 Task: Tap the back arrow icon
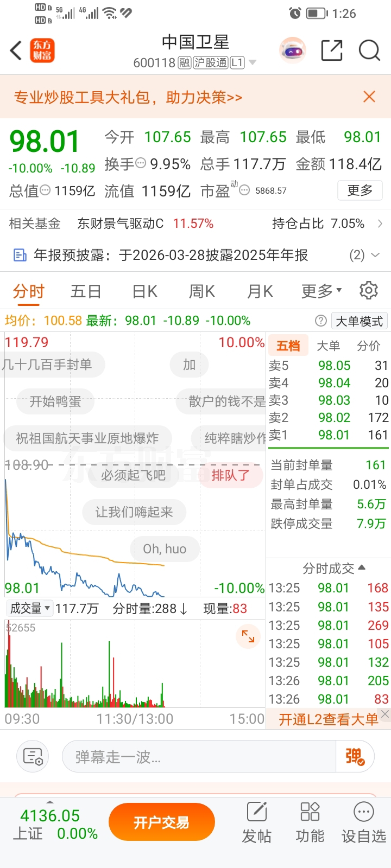16,50
